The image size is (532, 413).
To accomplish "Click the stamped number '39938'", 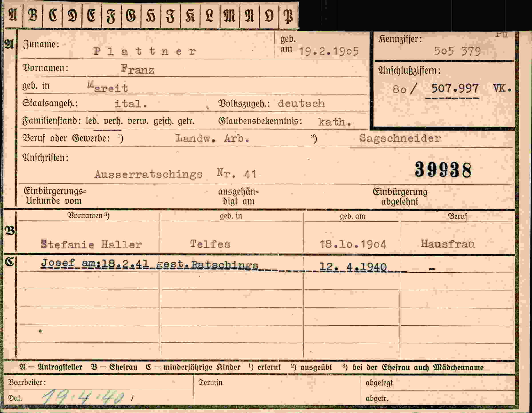I will click(443, 169).
